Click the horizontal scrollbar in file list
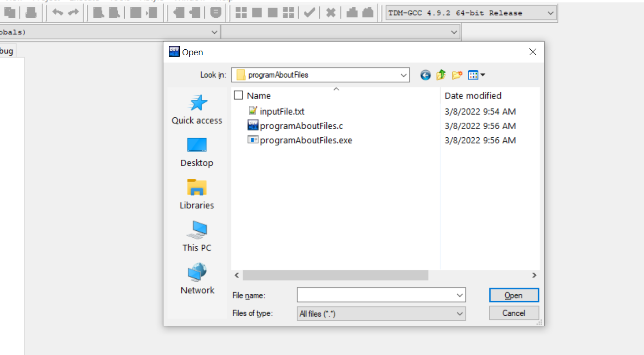644x355 pixels. point(335,275)
